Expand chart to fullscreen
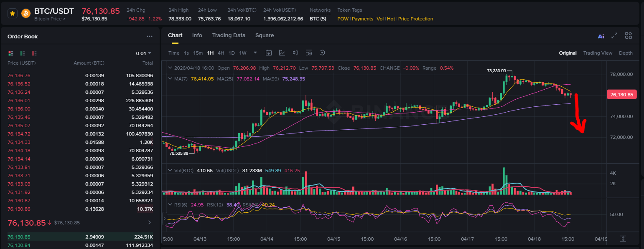 point(614,36)
